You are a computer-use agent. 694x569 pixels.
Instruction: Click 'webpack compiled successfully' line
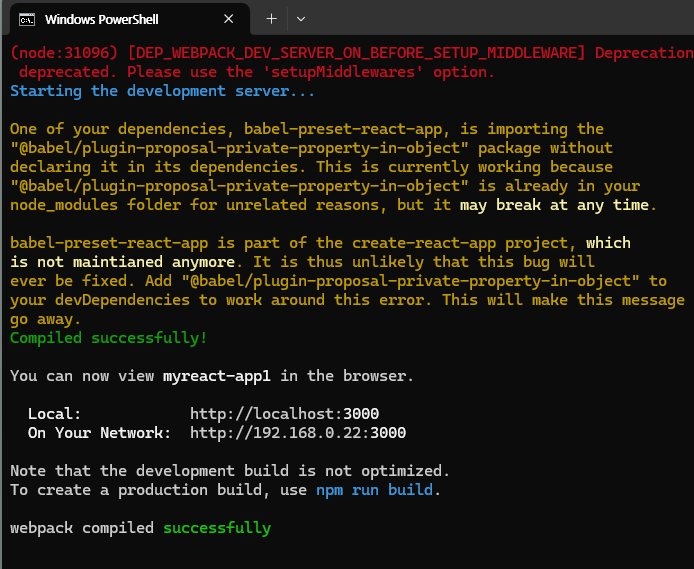[x=140, y=528]
